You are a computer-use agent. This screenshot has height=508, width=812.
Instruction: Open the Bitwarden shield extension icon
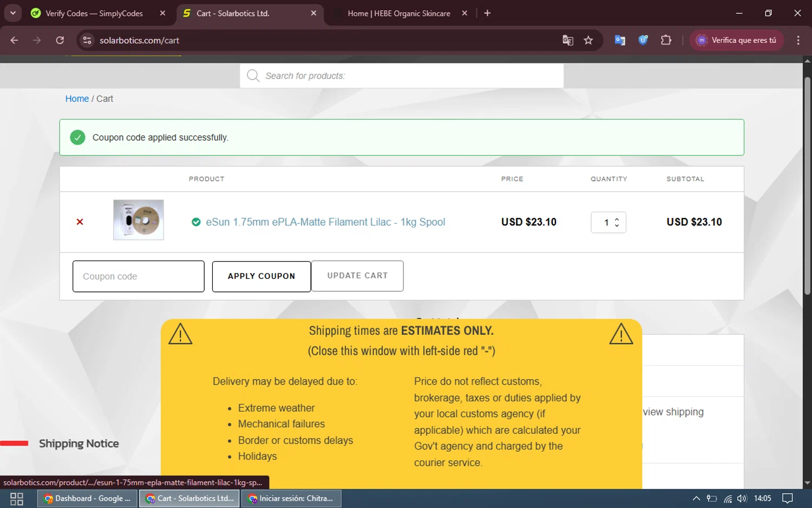click(643, 40)
